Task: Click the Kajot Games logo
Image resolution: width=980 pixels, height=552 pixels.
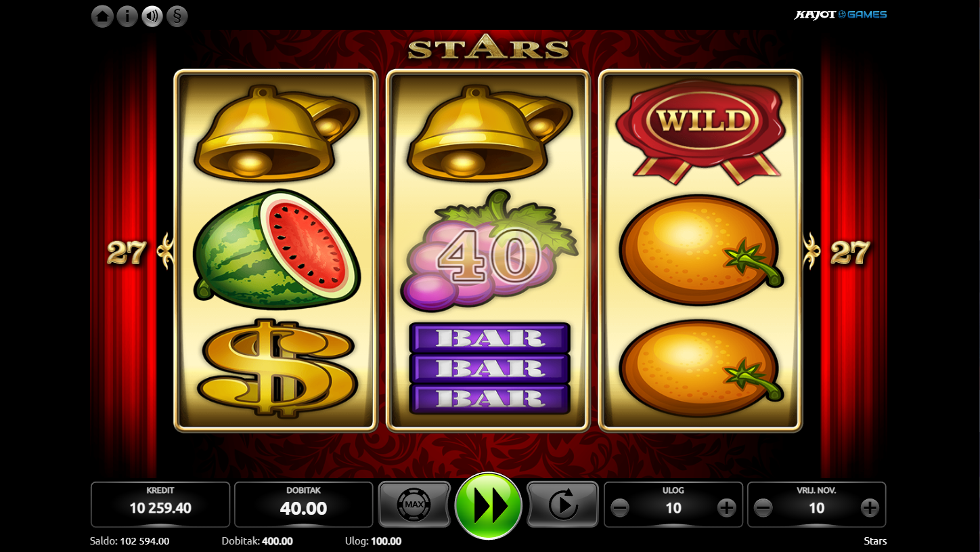Action: [841, 14]
